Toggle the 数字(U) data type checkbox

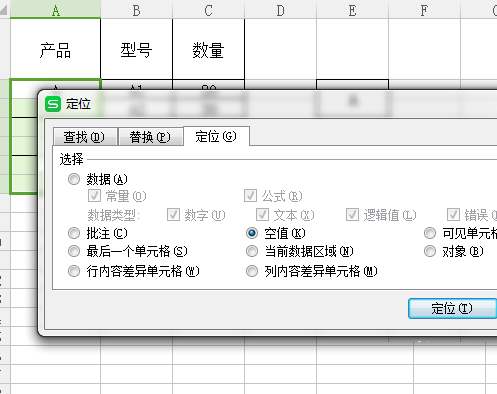173,215
